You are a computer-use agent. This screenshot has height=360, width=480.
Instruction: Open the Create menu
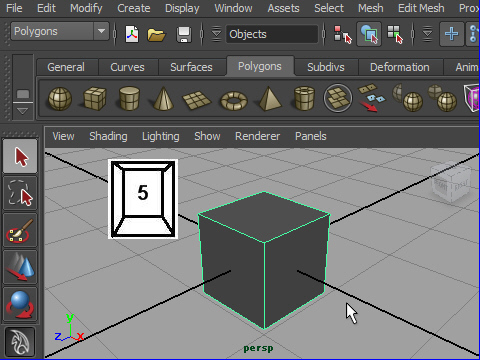tap(134, 8)
